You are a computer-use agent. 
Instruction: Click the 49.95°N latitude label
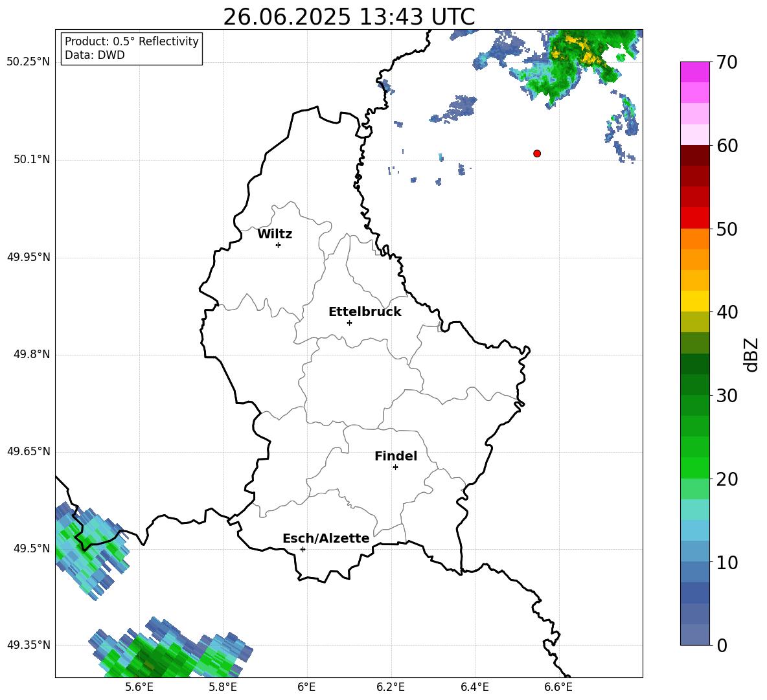point(29,257)
